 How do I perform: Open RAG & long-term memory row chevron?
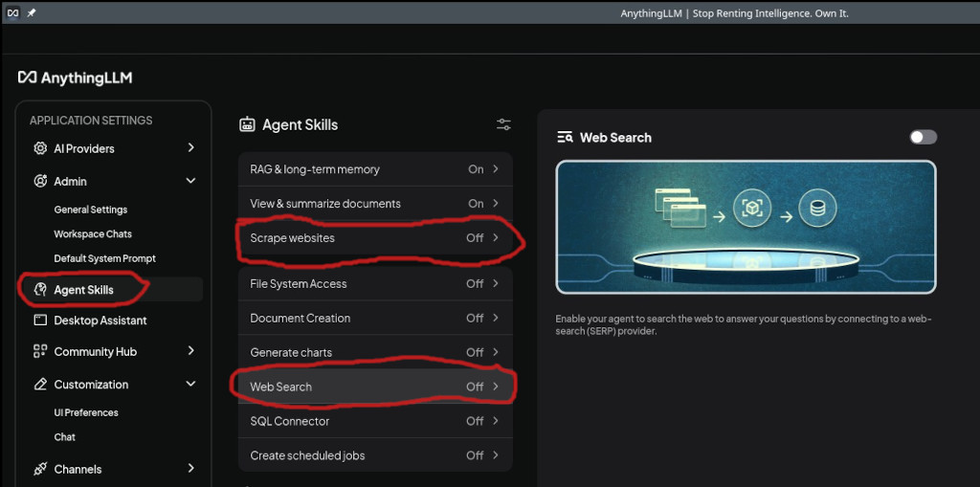(496, 168)
